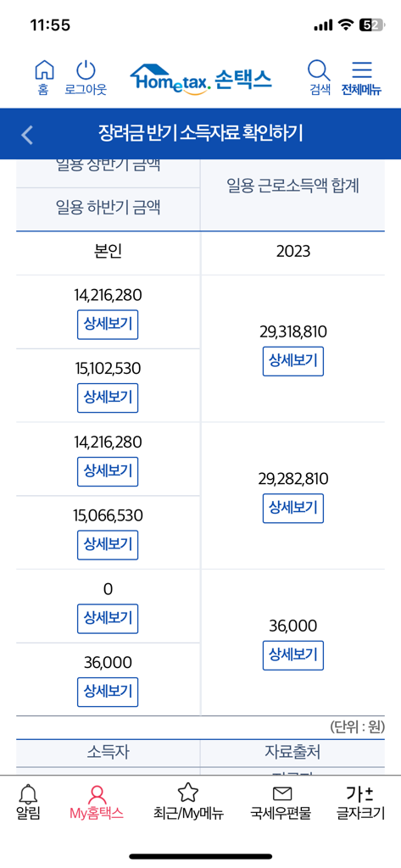
Task: Tap the logout power icon
Action: [86, 71]
